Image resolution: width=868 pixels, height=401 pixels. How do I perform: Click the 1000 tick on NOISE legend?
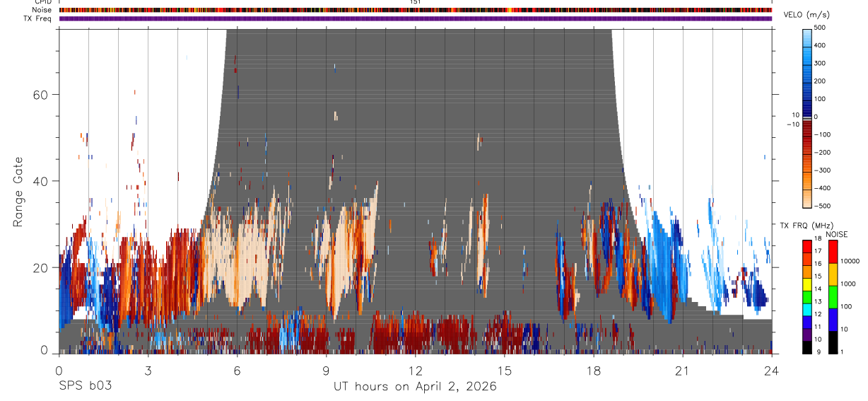click(x=848, y=284)
